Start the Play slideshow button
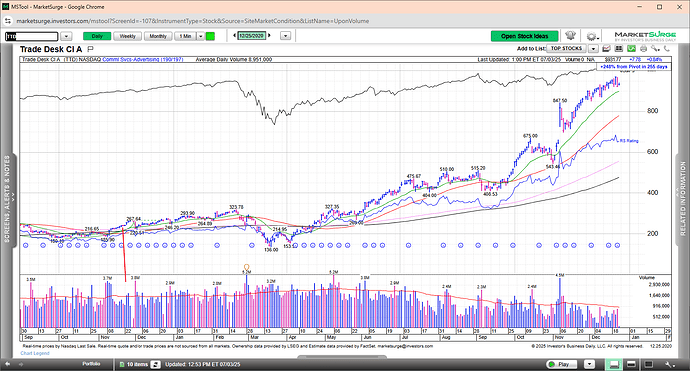This screenshot has width=690, height=371. click(x=563, y=364)
